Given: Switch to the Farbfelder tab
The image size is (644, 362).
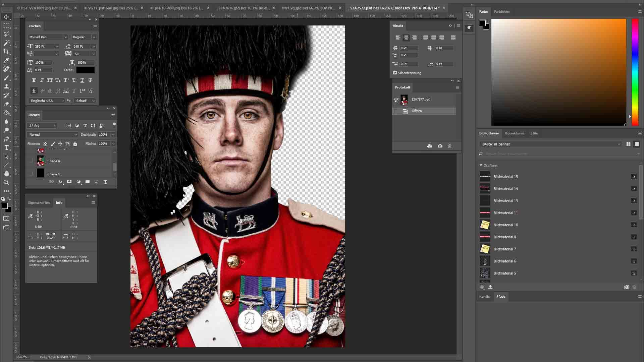Looking at the screenshot, I should click(x=502, y=12).
